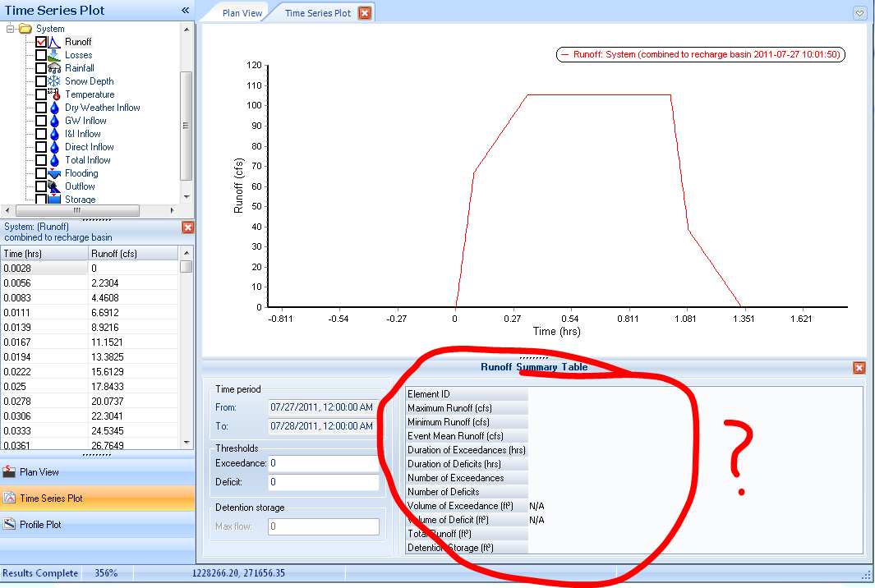Click the Storage icon in tree

point(54,199)
